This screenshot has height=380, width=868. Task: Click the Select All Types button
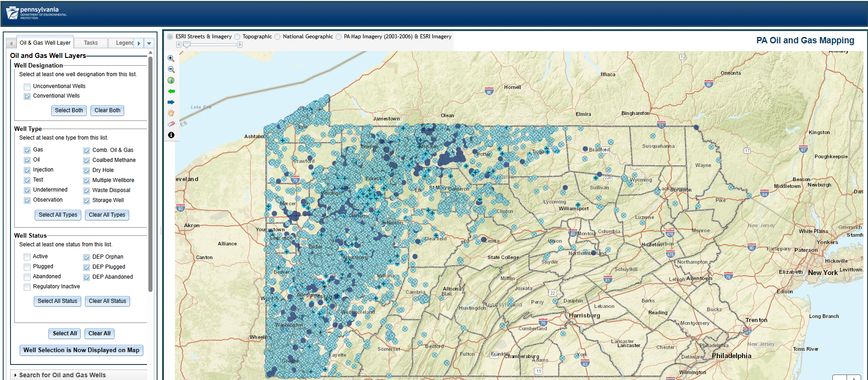(58, 215)
